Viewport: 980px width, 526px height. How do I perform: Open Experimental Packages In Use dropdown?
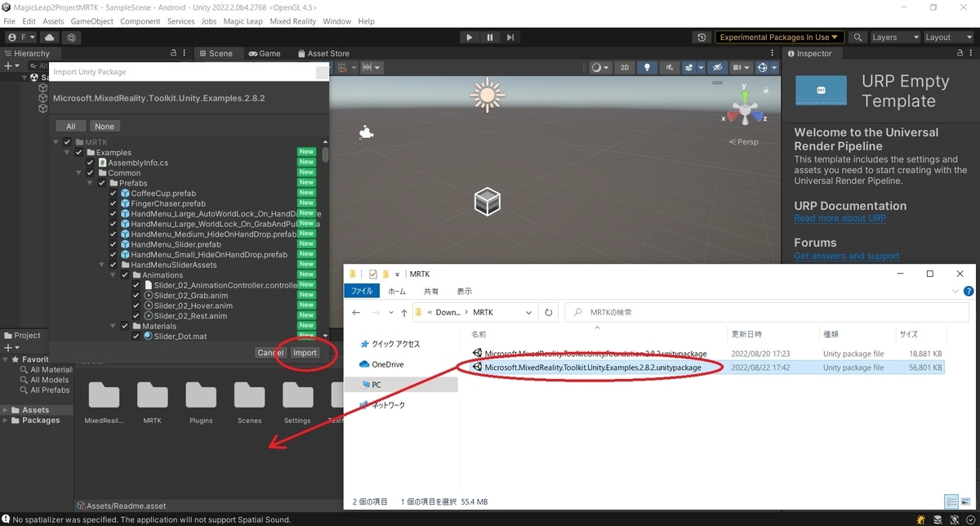(780, 38)
